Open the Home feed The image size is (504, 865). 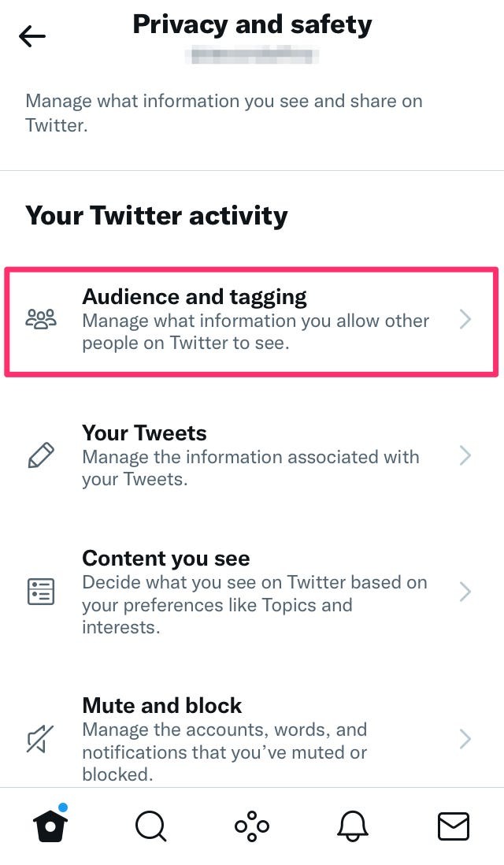[x=50, y=827]
